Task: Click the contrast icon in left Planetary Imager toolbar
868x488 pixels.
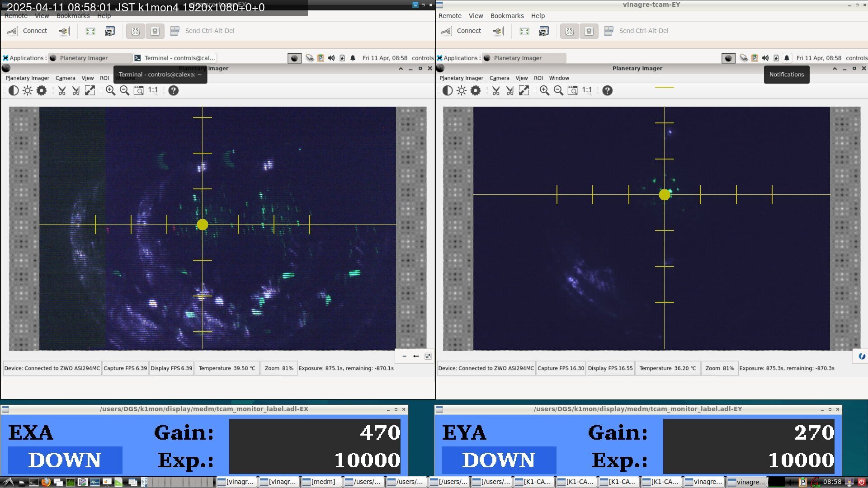Action: [14, 90]
